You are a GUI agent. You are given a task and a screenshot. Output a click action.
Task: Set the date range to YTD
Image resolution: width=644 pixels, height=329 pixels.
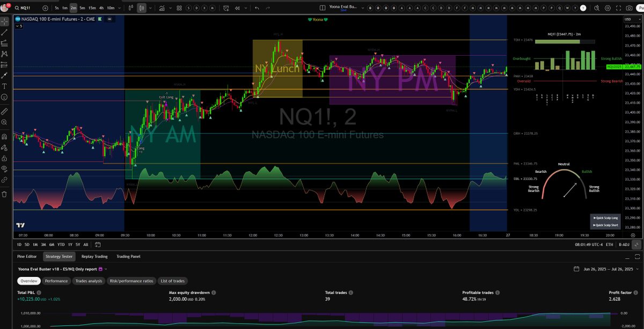tap(61, 244)
